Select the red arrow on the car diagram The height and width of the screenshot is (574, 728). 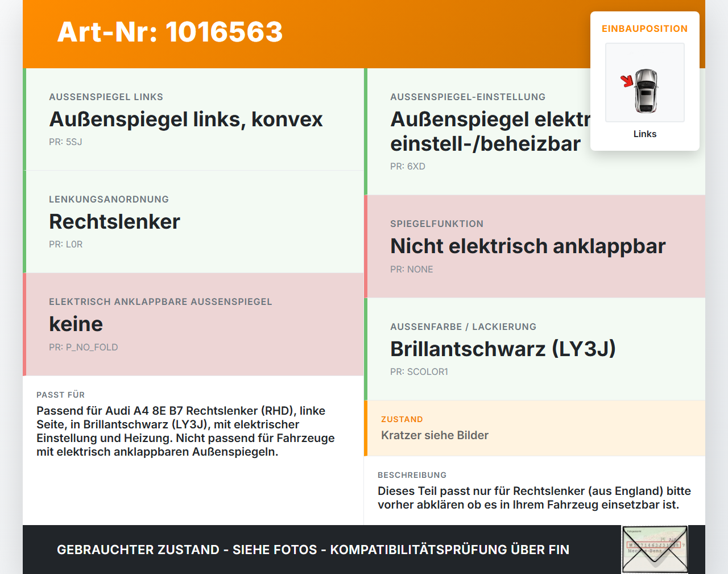click(x=627, y=81)
